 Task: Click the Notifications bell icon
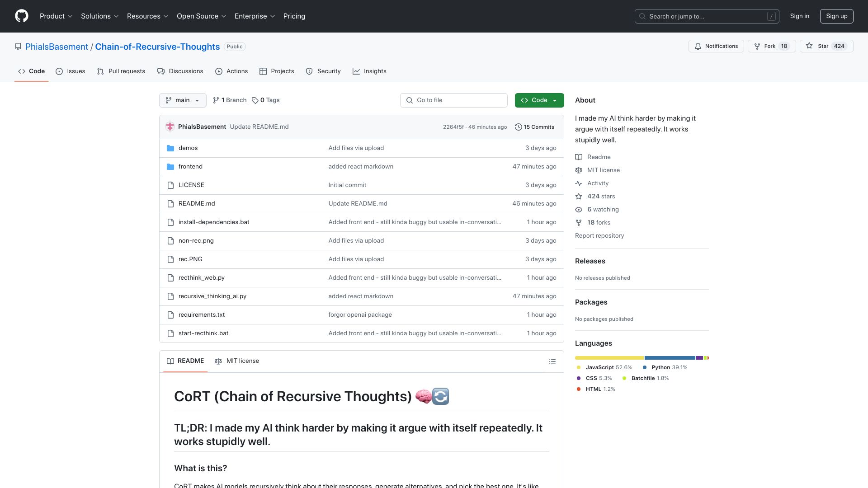pyautogui.click(x=698, y=46)
